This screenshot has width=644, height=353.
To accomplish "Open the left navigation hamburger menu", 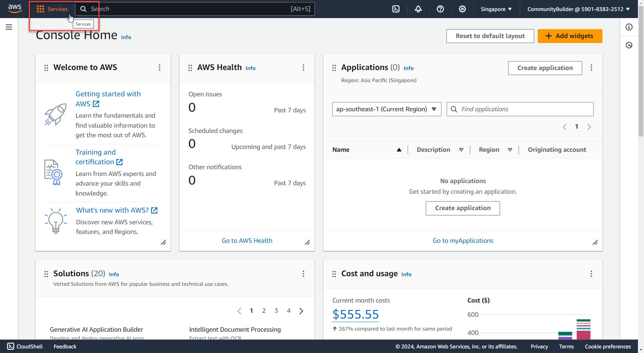I will tap(9, 27).
